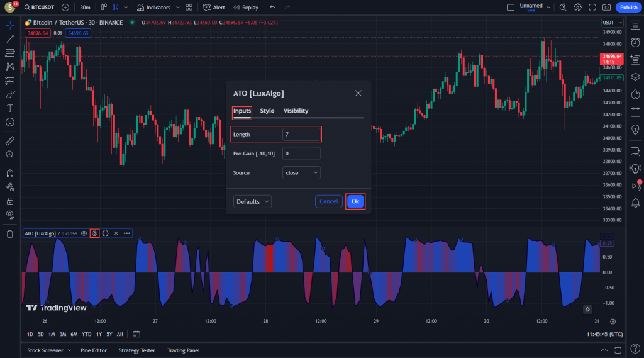This screenshot has width=644, height=358.
Task: Open ATO indicator settings gear
Action: click(x=94, y=233)
